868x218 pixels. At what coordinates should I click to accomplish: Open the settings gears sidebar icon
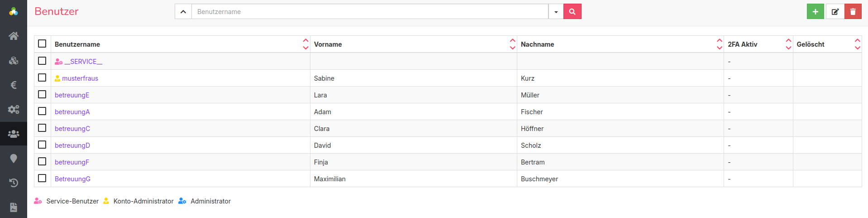14,109
